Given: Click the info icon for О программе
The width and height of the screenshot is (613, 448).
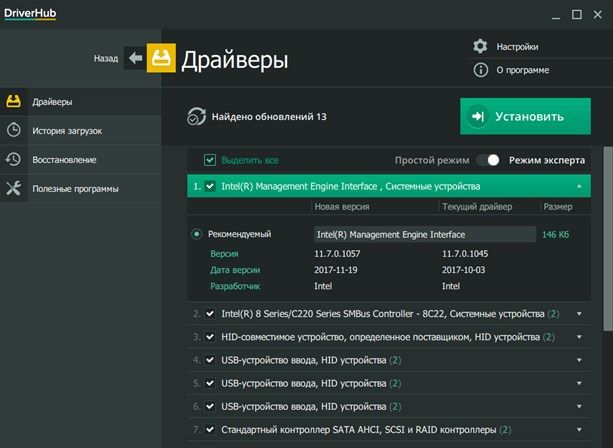Looking at the screenshot, I should [x=480, y=70].
